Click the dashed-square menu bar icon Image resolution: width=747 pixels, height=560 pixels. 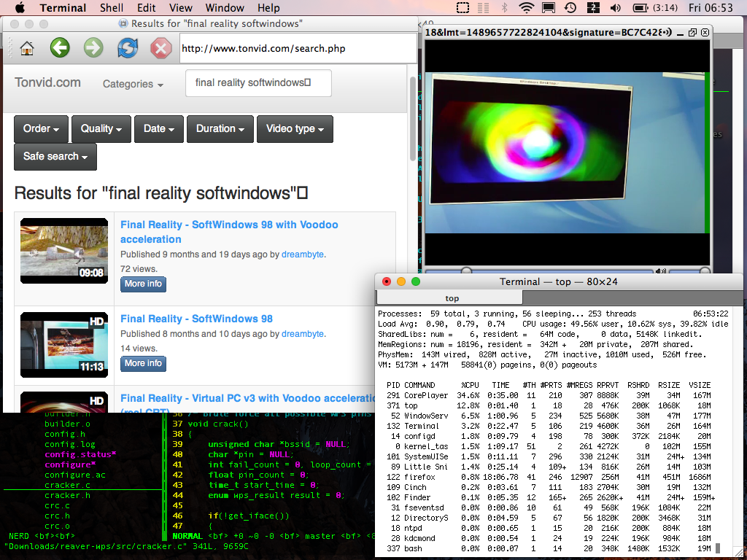click(462, 7)
